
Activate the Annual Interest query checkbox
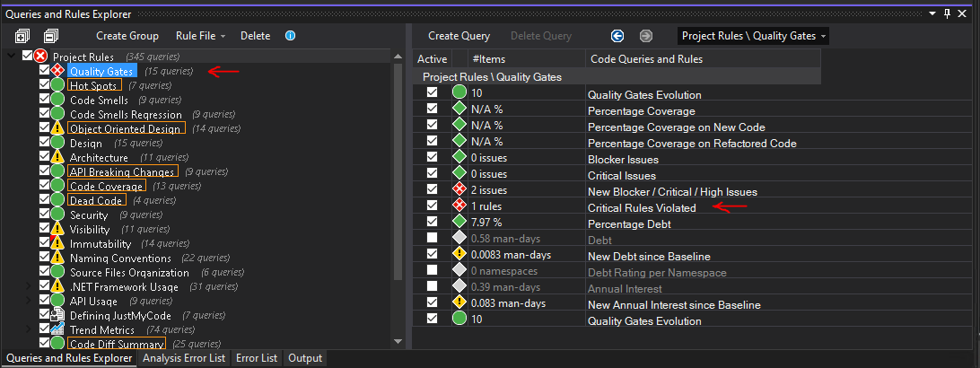432,286
